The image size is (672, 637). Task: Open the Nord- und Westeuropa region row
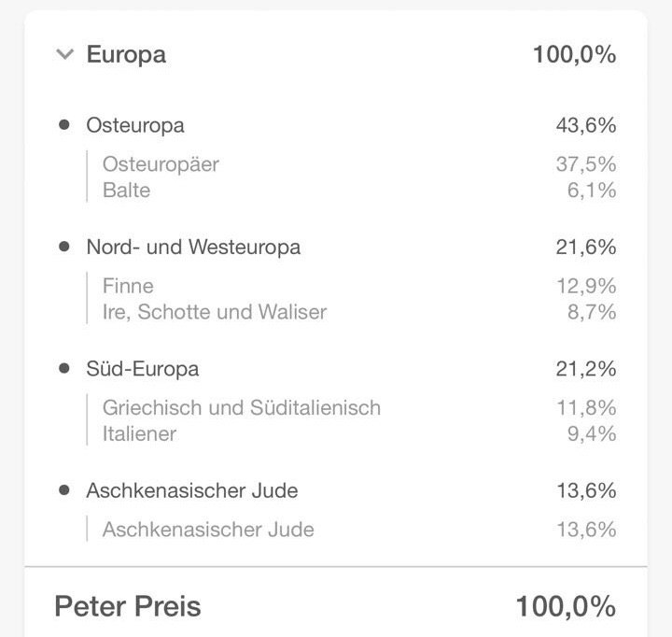337,248
